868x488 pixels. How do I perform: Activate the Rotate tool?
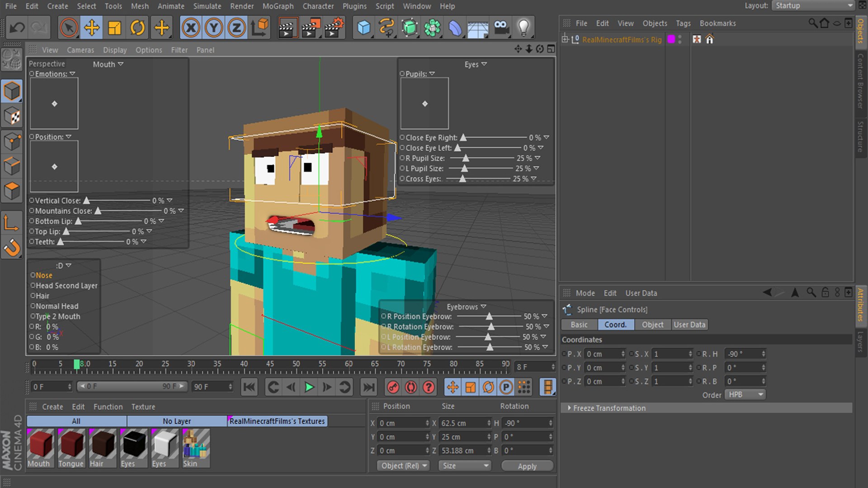[137, 28]
